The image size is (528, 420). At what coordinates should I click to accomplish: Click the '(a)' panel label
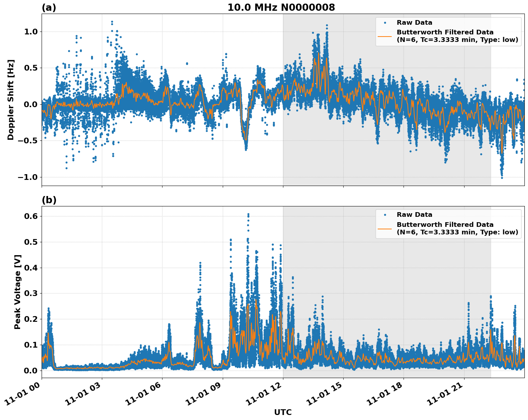(49, 8)
